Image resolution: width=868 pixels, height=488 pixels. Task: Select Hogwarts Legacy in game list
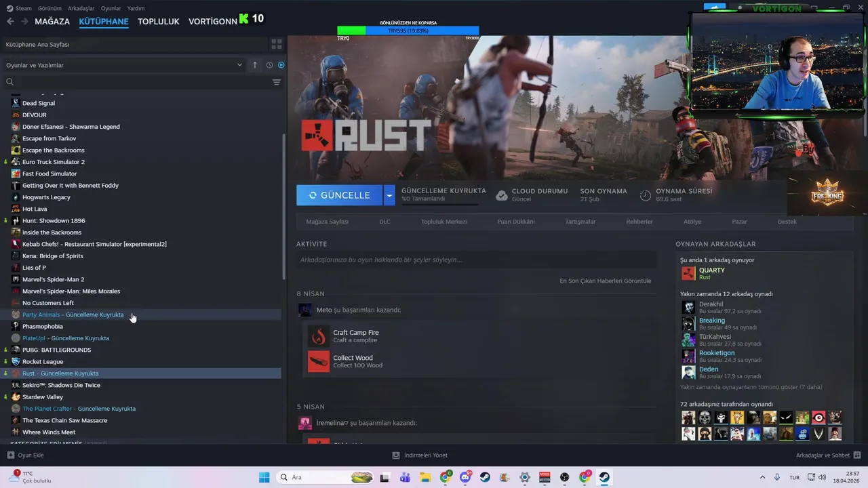coord(141,197)
